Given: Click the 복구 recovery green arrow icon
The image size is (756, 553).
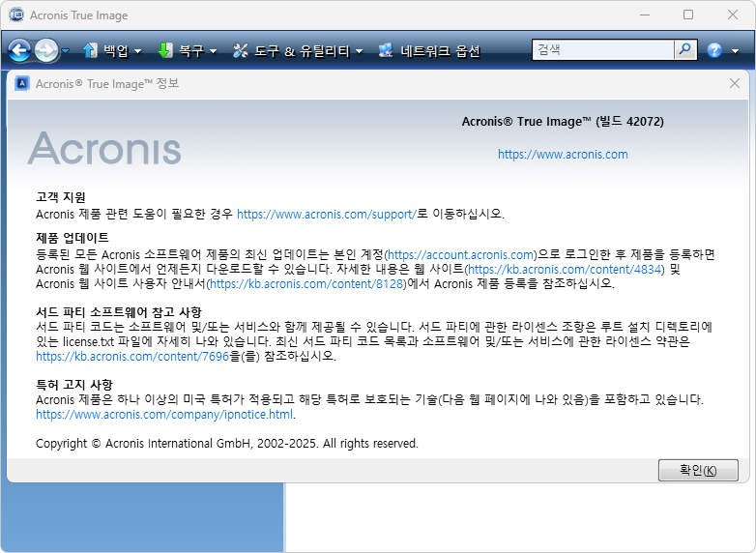Looking at the screenshot, I should click(165, 50).
